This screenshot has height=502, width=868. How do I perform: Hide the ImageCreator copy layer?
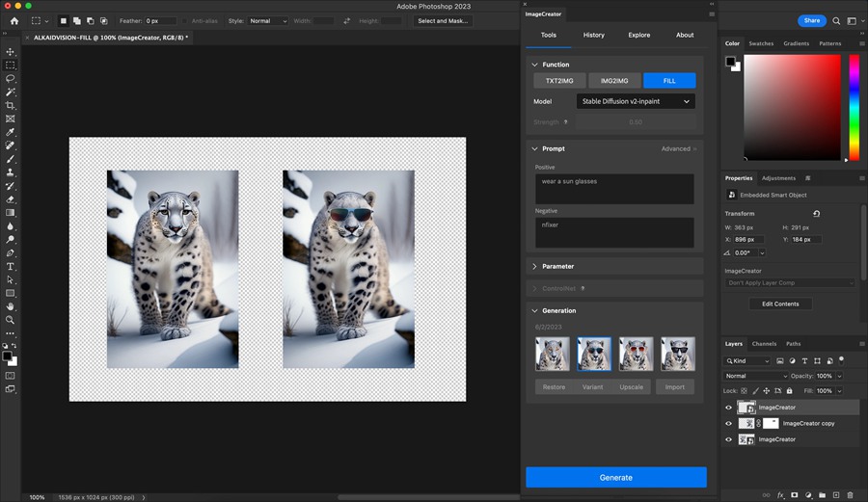[x=728, y=424]
